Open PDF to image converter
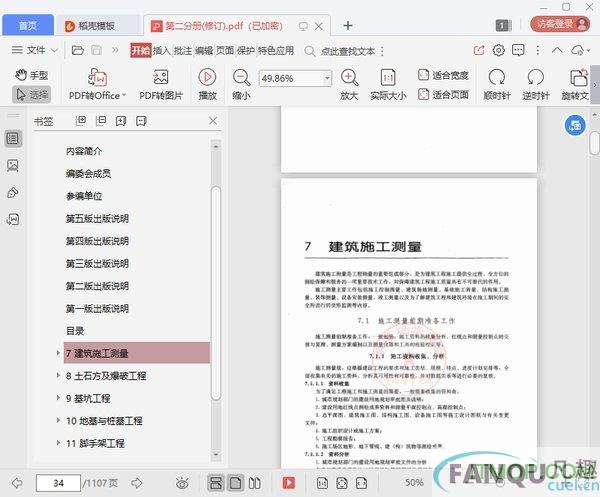Viewport: 600px width, 497px height. coord(161,85)
